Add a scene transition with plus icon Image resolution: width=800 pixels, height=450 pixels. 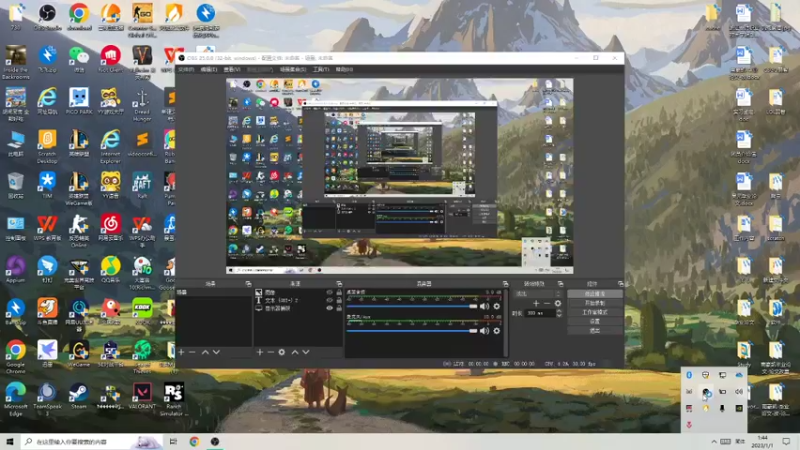point(536,303)
